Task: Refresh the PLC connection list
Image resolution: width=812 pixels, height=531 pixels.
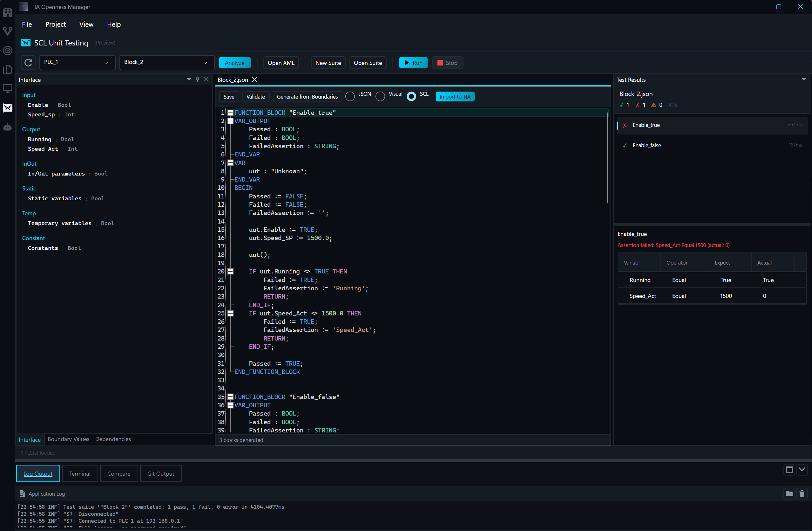Action: coord(28,63)
